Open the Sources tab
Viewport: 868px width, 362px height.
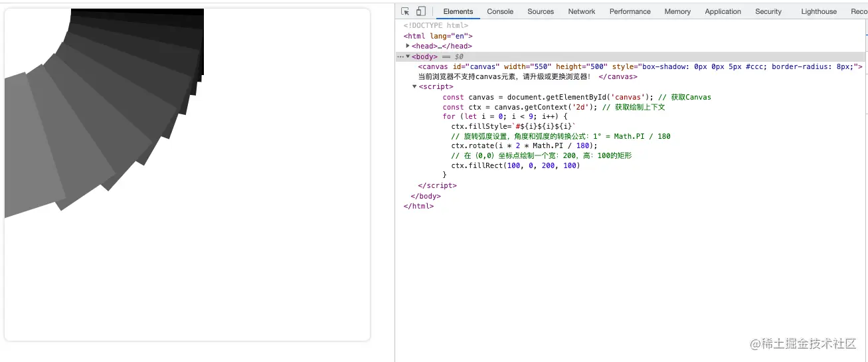click(x=541, y=11)
